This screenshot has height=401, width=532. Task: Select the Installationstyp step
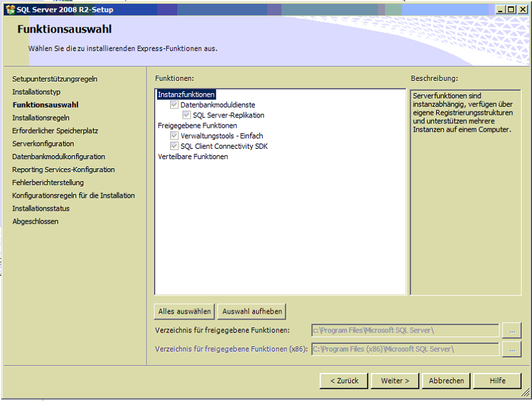pyautogui.click(x=37, y=91)
